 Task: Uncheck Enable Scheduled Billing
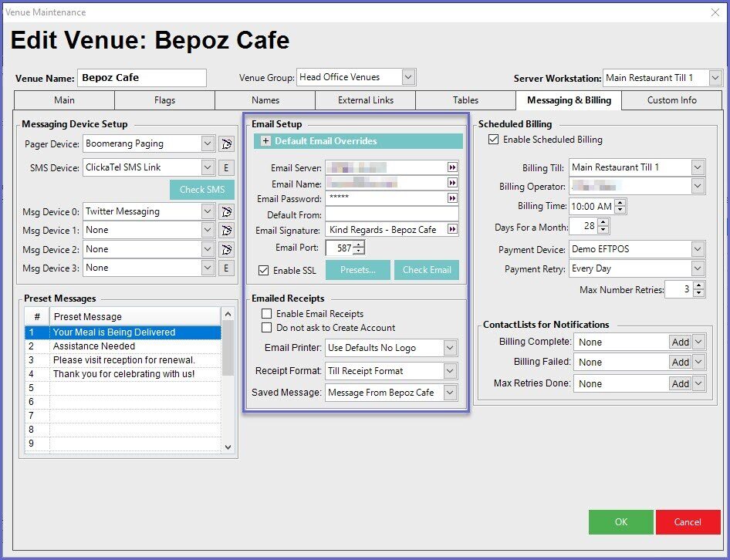pyautogui.click(x=494, y=140)
